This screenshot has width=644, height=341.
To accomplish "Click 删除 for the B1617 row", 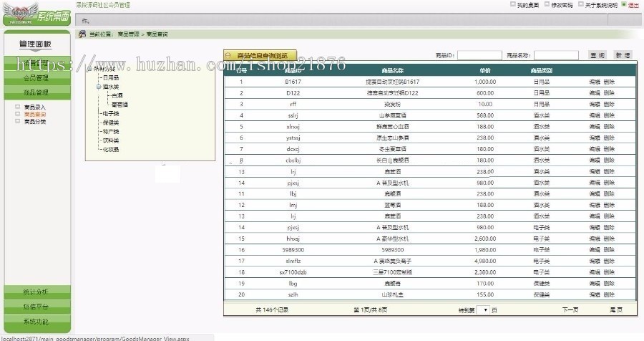I will click(x=609, y=82).
